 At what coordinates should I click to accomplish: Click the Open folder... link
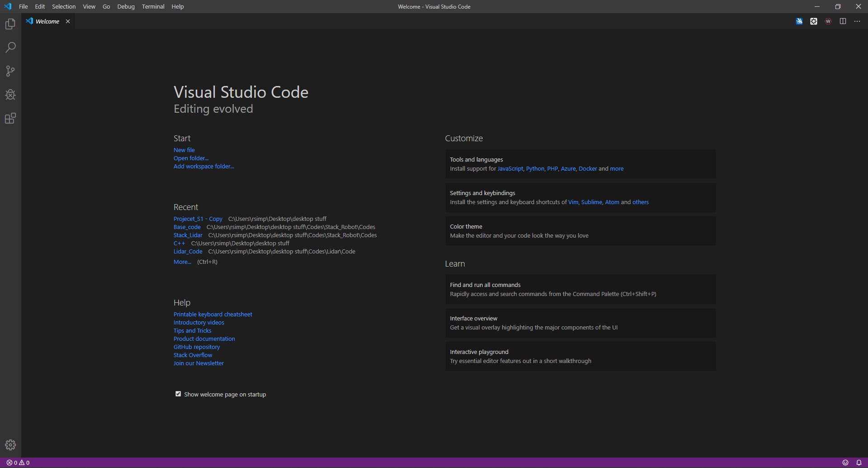tap(191, 158)
